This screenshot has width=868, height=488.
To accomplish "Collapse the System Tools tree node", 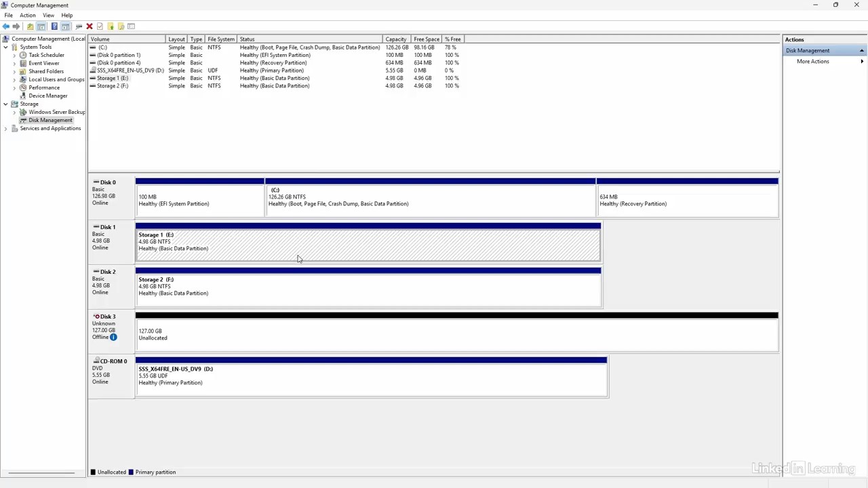I will pyautogui.click(x=5, y=47).
